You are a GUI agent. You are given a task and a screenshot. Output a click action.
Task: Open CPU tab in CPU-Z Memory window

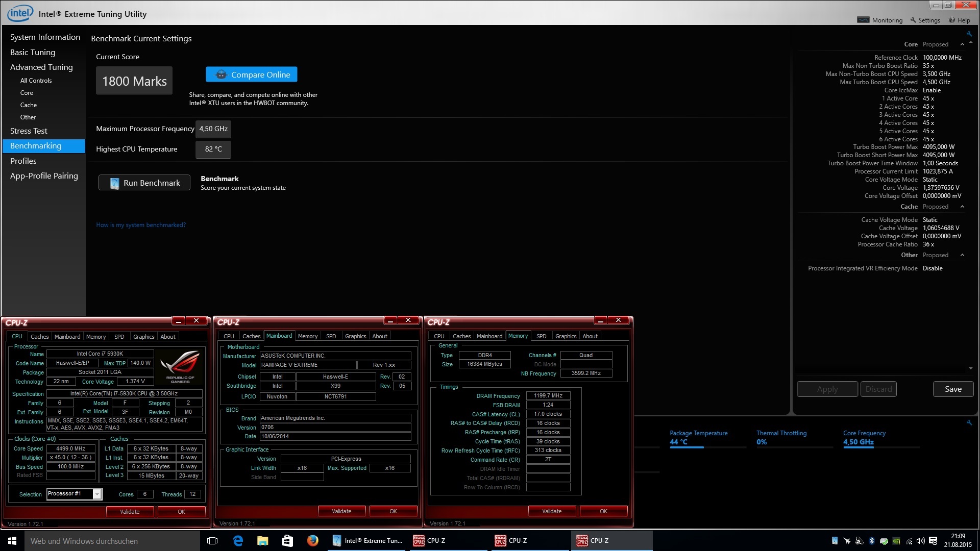[439, 336]
